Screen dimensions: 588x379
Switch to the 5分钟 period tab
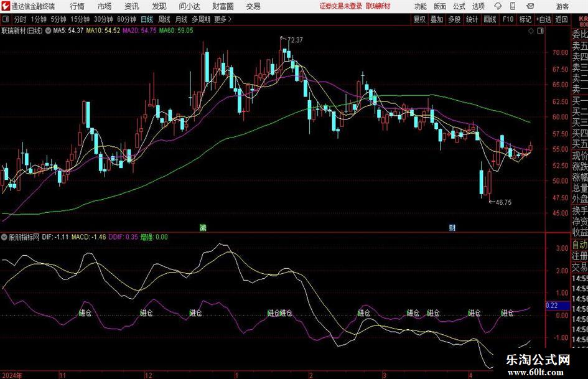58,19
